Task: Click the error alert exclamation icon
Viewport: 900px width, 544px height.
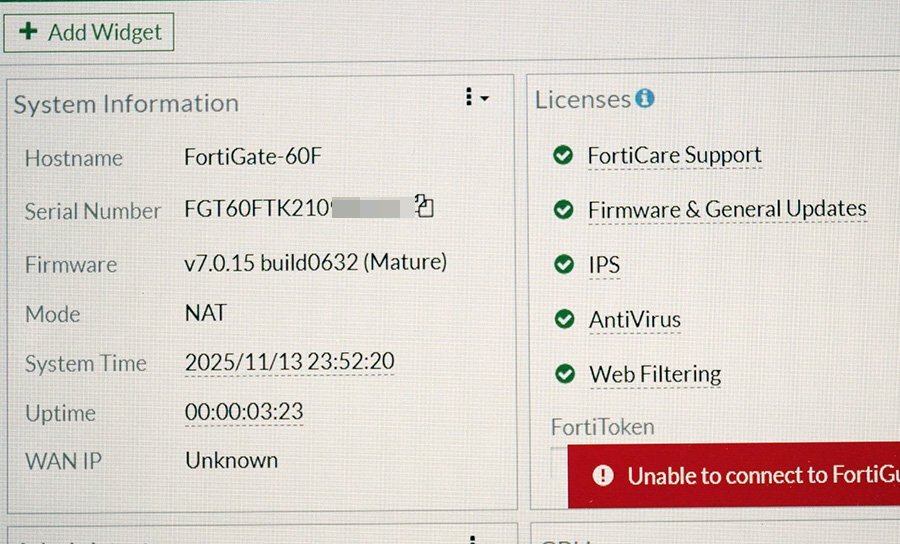Action: [602, 475]
